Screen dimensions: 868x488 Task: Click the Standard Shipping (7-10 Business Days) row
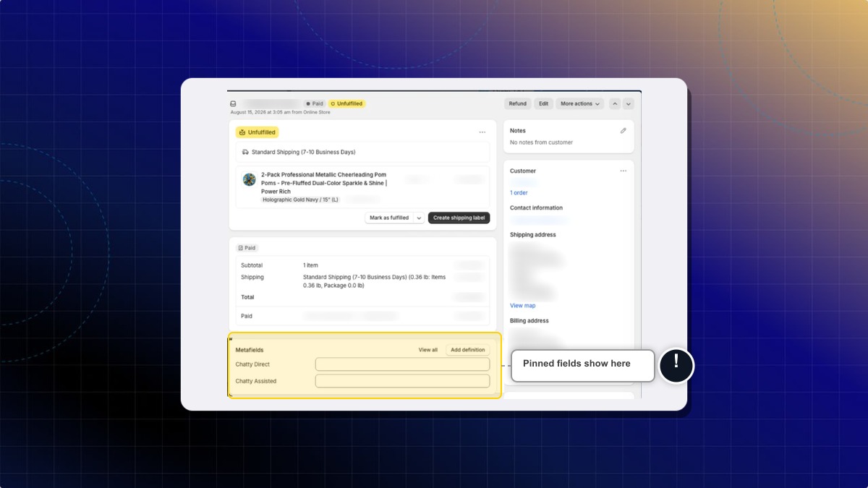pyautogui.click(x=363, y=153)
